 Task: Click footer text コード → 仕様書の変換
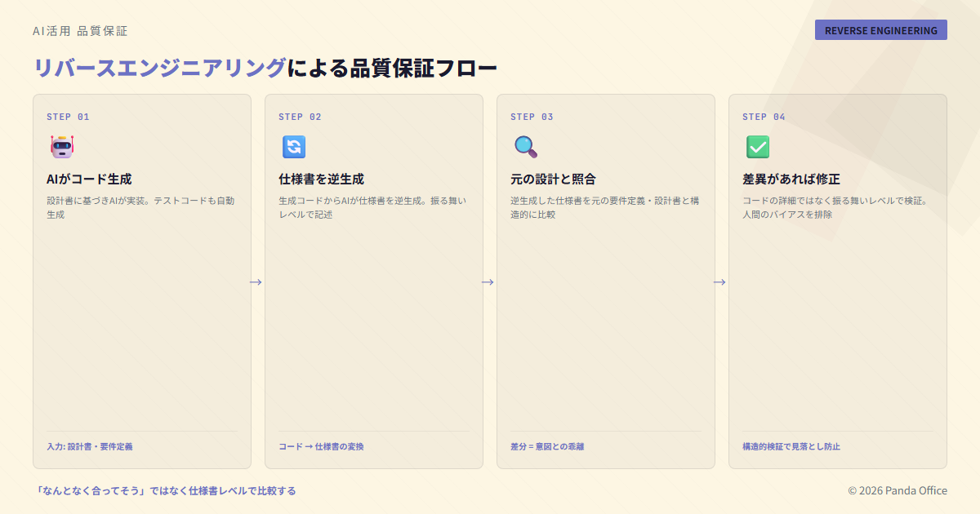(321, 446)
